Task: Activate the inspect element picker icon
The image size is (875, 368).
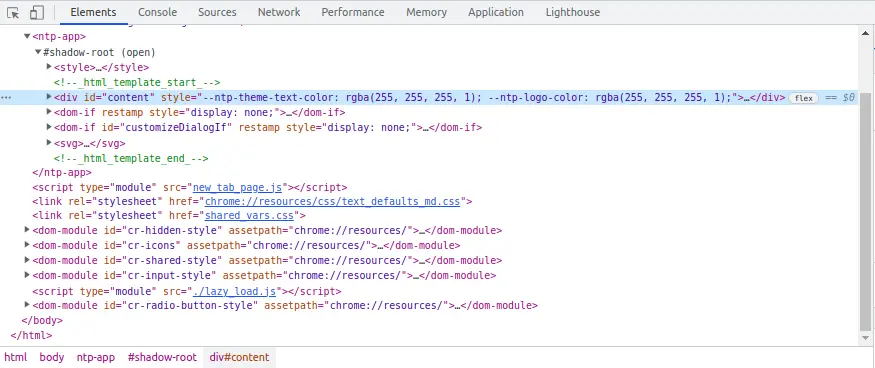Action: [x=13, y=12]
